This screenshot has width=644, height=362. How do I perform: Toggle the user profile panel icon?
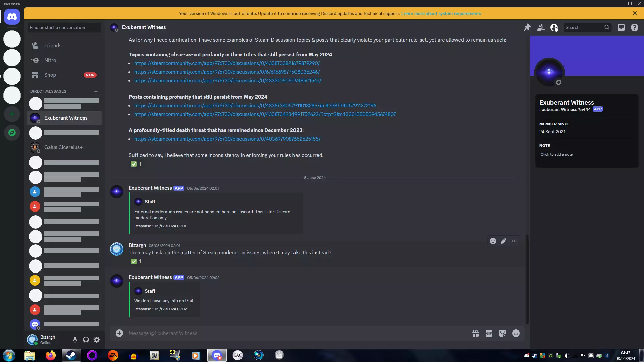[x=554, y=27]
